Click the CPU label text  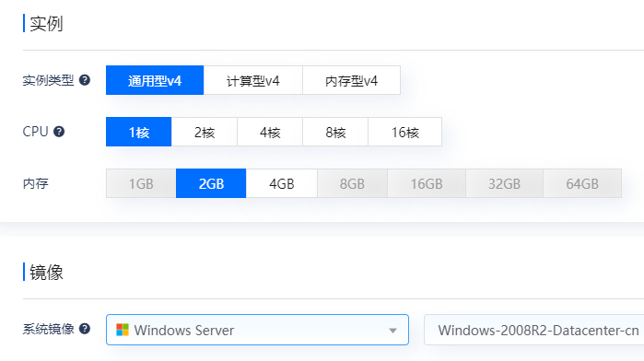point(35,132)
